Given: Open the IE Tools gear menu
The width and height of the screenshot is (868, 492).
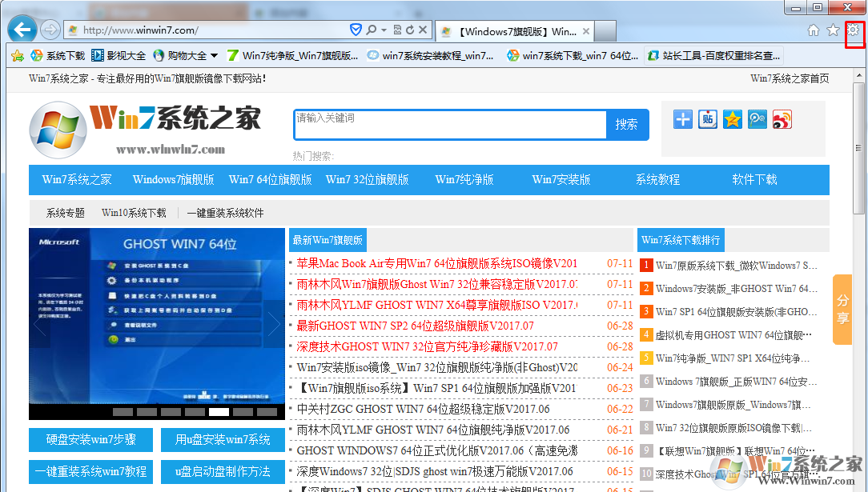Looking at the screenshot, I should [x=854, y=30].
